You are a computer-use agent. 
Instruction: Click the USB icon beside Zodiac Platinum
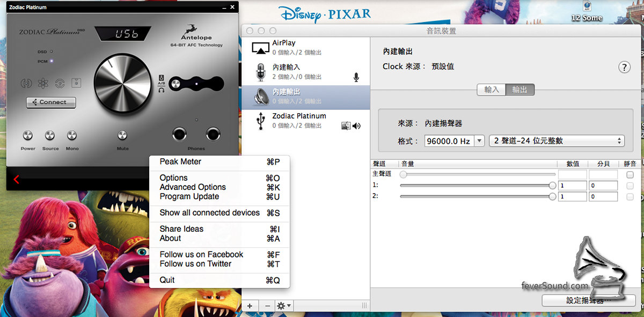click(x=261, y=121)
